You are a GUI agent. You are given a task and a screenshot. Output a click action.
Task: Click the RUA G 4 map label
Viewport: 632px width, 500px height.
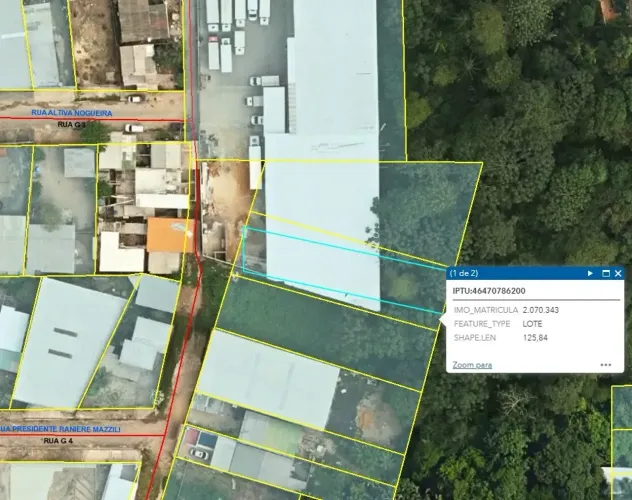tap(58, 441)
